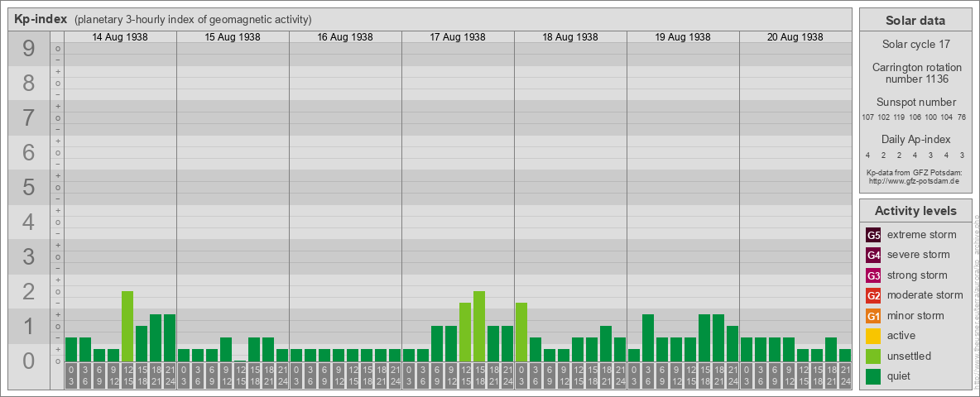Image resolution: width=980 pixels, height=397 pixels.
Task: Click the '15 Aug 1938' date header
Action: coord(233,37)
